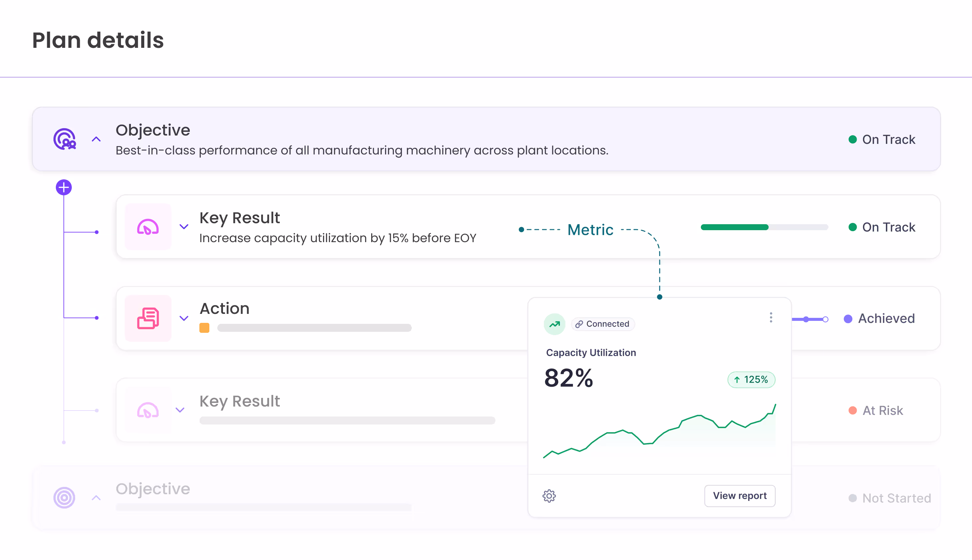Viewport: 972px width, 560px height.
Task: Open the metric card settings gear
Action: pyautogui.click(x=549, y=496)
